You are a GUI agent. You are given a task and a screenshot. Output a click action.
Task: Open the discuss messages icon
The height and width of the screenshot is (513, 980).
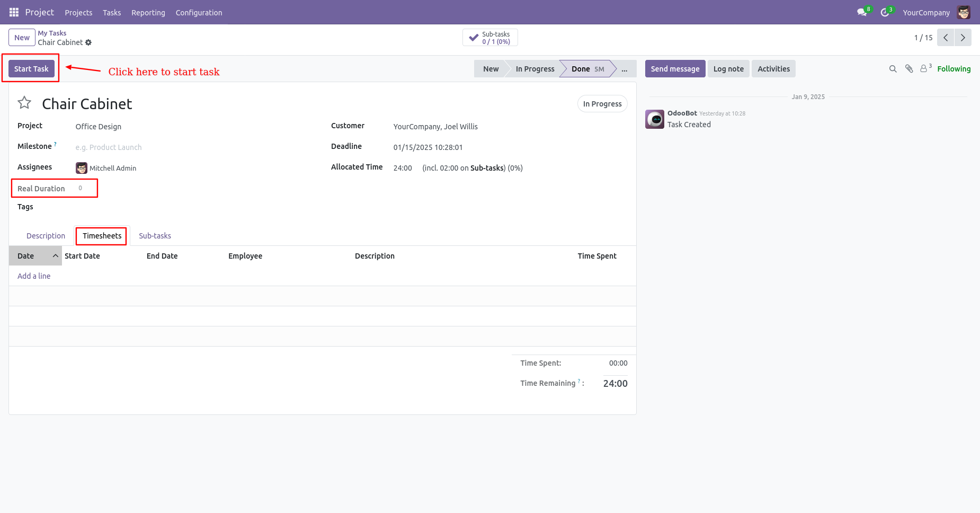[862, 12]
